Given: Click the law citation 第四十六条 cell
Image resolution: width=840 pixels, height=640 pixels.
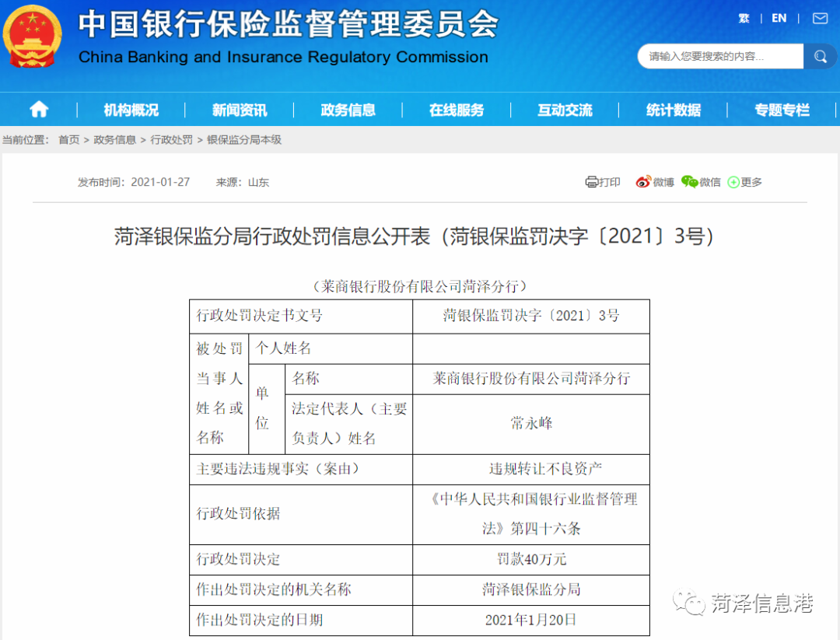Looking at the screenshot, I should point(531,515).
